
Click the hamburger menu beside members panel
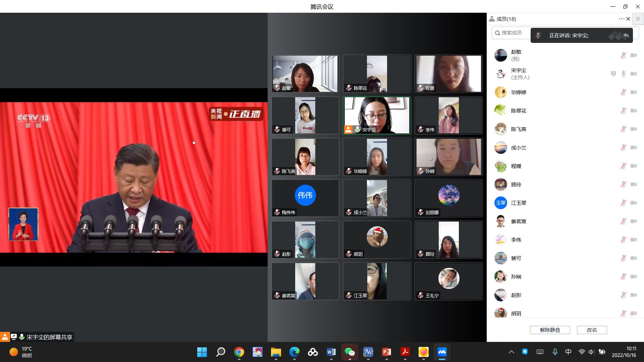(638, 19)
